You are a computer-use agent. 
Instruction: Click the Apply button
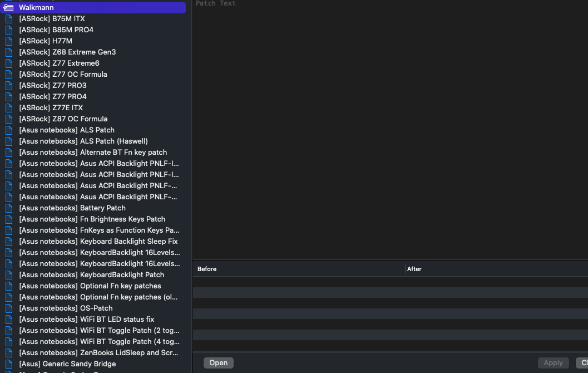(553, 363)
